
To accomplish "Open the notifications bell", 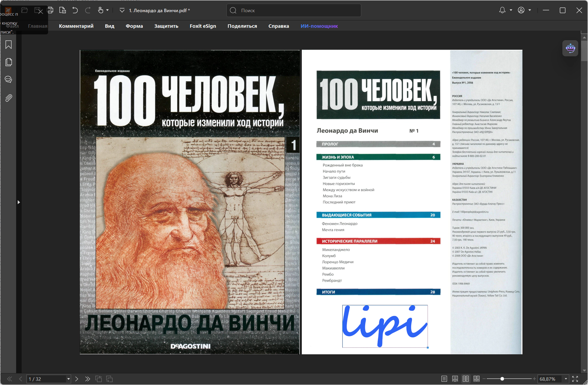I will tap(502, 10).
